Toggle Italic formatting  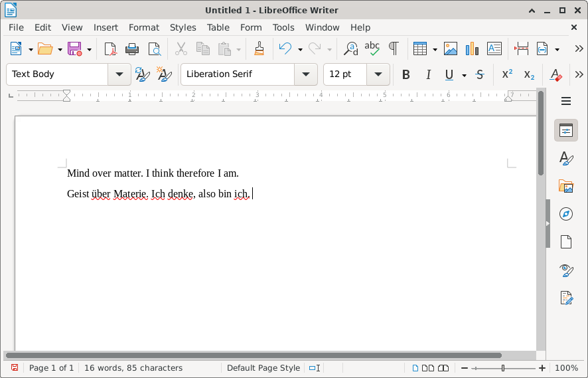(428, 74)
